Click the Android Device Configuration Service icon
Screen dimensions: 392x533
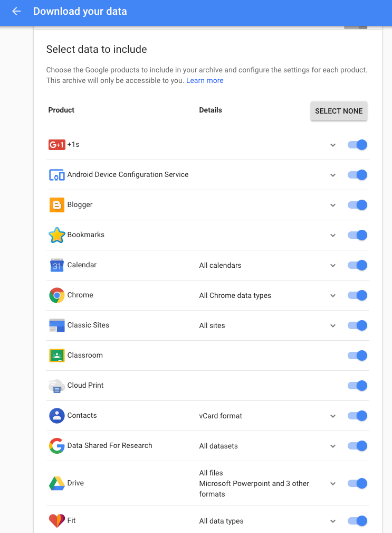click(x=56, y=175)
